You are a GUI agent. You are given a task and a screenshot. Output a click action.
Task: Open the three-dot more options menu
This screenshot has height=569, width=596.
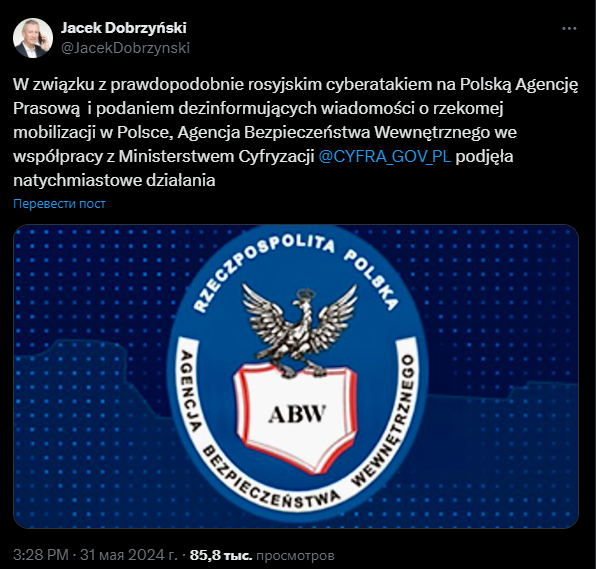569,29
